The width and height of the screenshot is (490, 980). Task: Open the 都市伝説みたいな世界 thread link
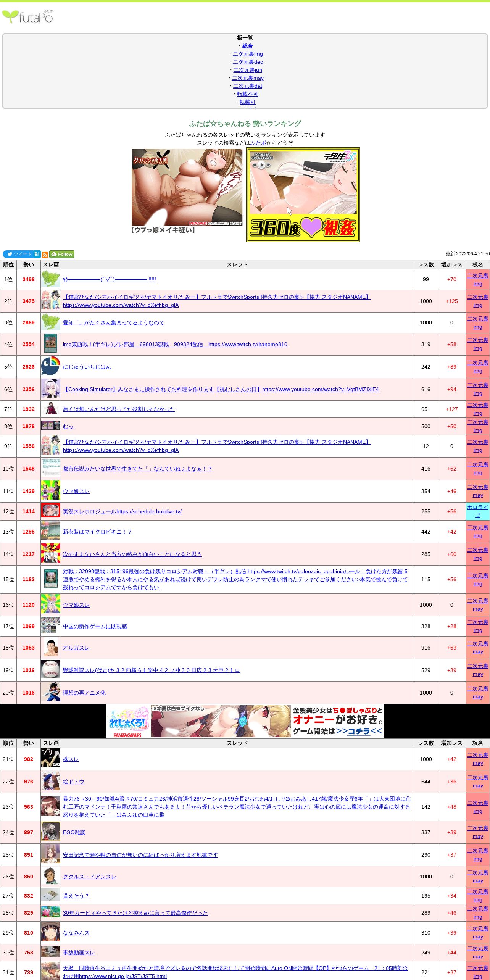pyautogui.click(x=137, y=469)
